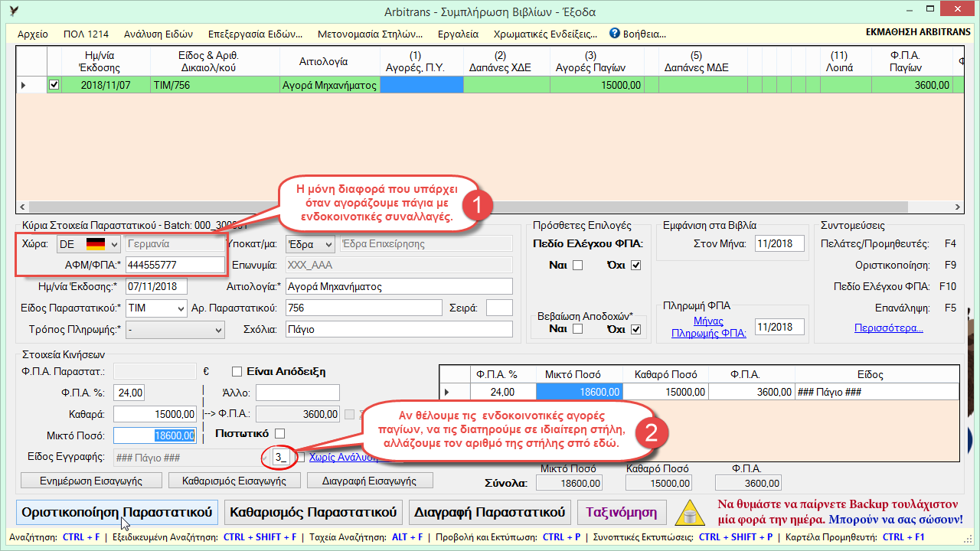Screen dimensions: 980x551
Task: Click the Ταξινόμηση button
Action: (x=622, y=511)
